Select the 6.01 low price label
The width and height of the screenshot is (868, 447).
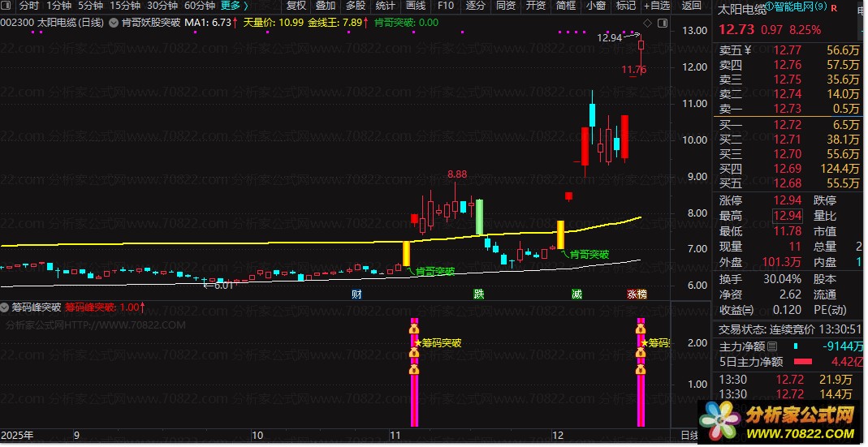click(223, 286)
